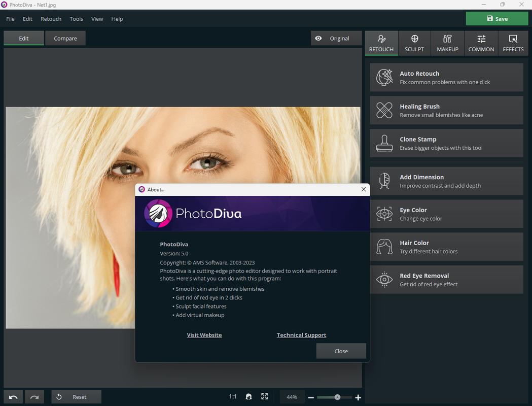Click the 44% zoom value field
Viewport: 532px width, 406px height.
292,397
